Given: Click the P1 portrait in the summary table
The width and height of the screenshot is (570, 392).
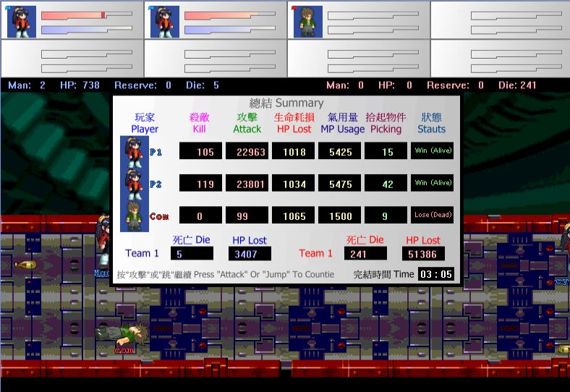Looking at the screenshot, I should click(135, 152).
